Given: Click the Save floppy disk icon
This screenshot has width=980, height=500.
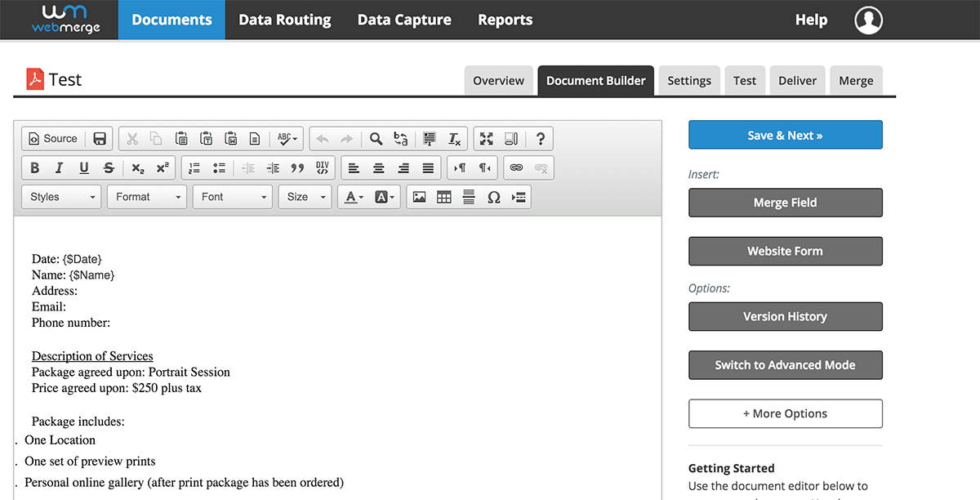Looking at the screenshot, I should (100, 139).
